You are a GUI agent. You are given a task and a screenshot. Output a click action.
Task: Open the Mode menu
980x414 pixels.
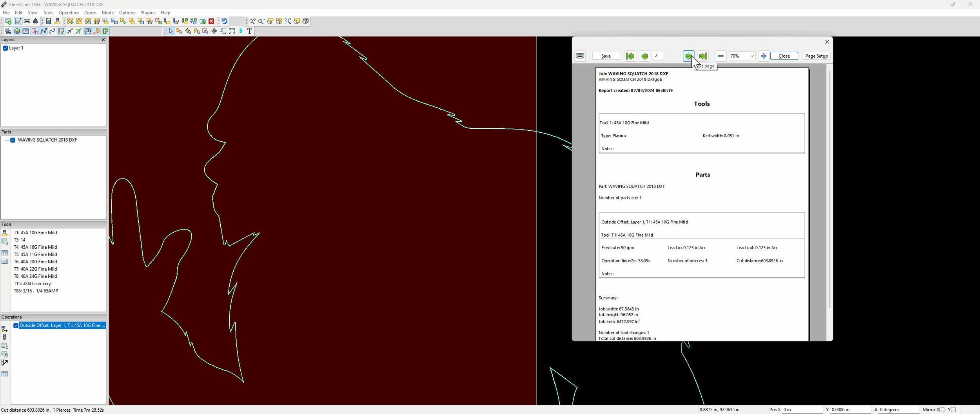[x=108, y=13]
